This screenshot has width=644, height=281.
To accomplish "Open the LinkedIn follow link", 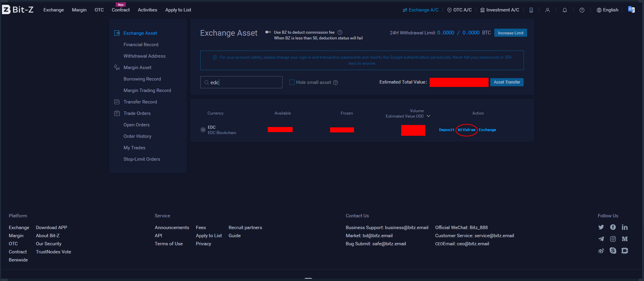I will tap(625, 227).
